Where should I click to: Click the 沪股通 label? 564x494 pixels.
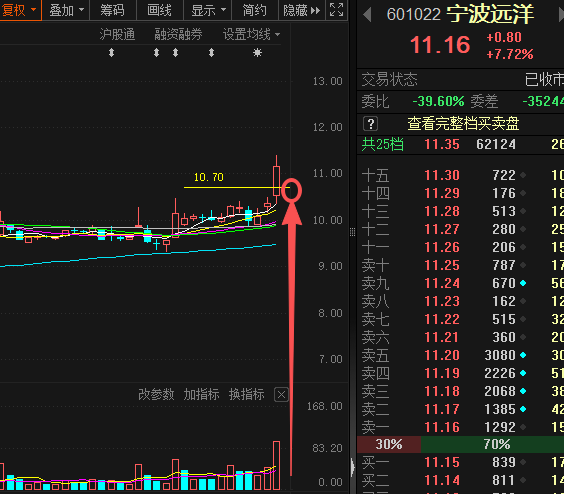(x=117, y=35)
